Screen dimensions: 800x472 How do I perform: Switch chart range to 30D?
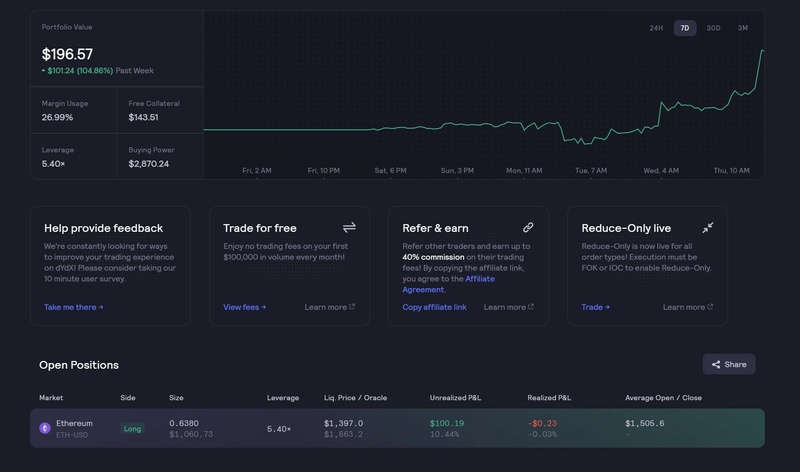point(713,28)
